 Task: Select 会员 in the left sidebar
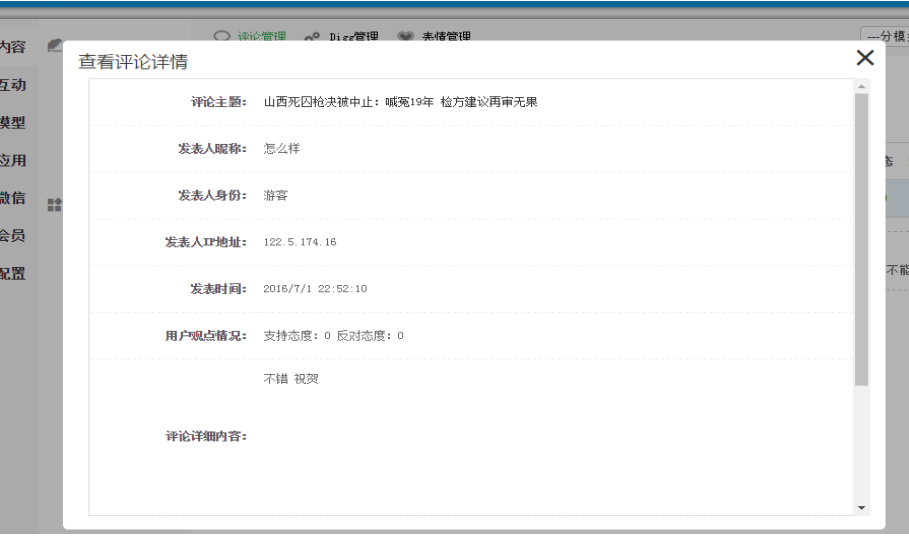pyautogui.click(x=13, y=236)
